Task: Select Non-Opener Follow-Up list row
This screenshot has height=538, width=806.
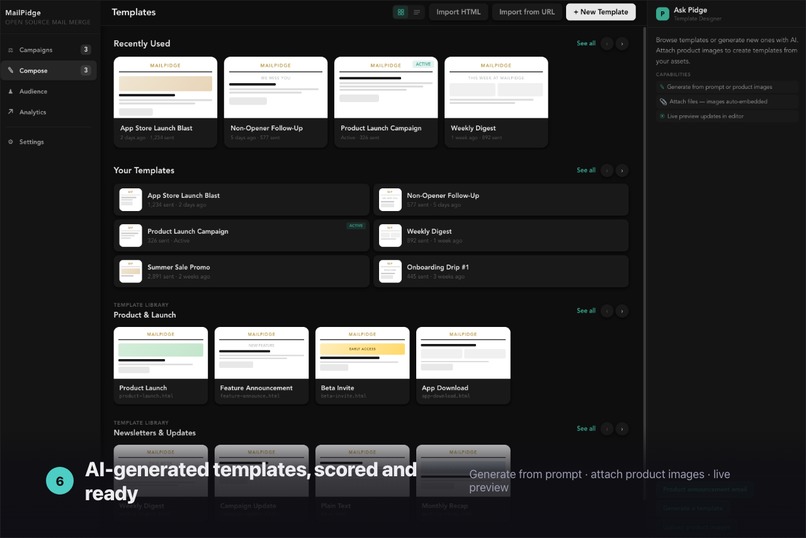Action: [x=501, y=199]
